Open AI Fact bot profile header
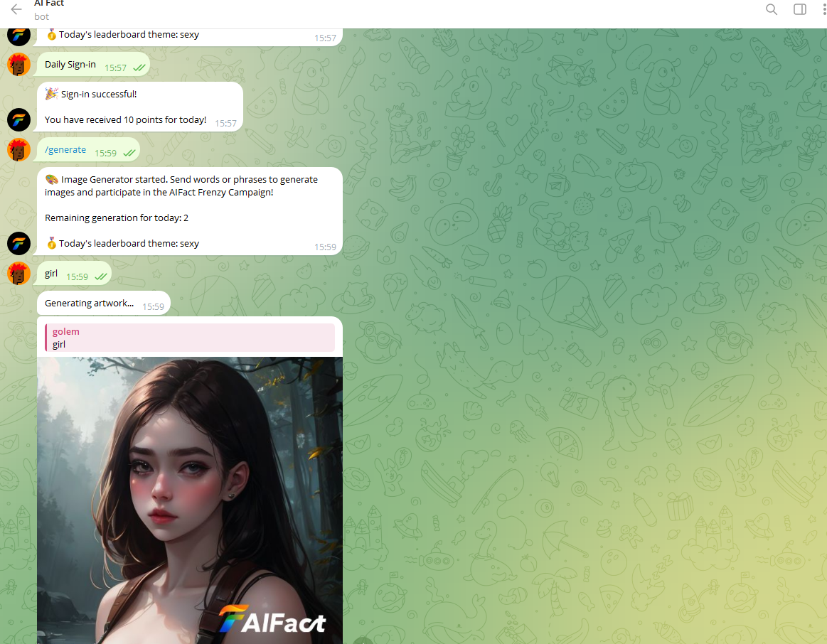Screen dimensions: 827x644 pos(50,9)
